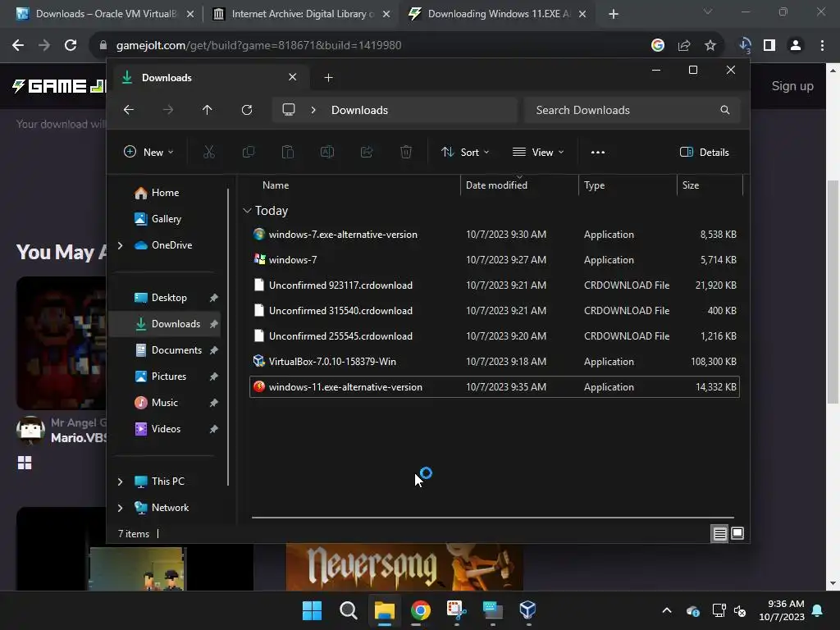
Task: Select VirtualBox-7.0.10-158379-Win file
Action: pyautogui.click(x=495, y=362)
